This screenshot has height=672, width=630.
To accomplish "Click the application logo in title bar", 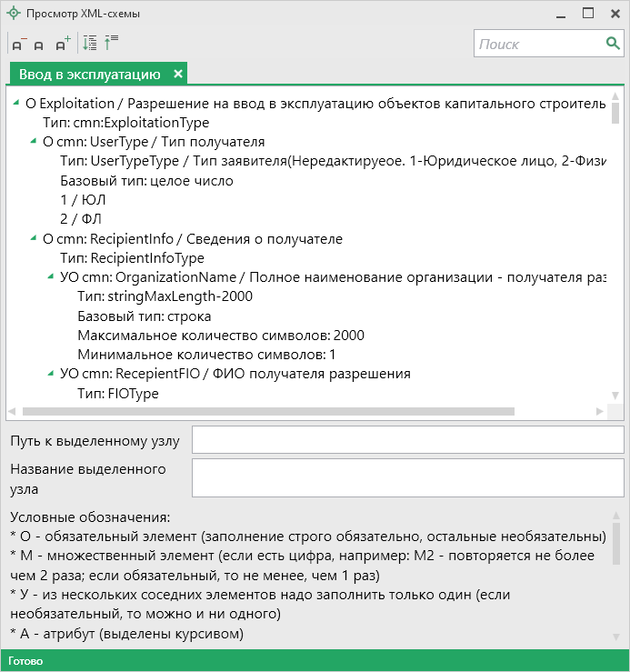I will (x=13, y=14).
